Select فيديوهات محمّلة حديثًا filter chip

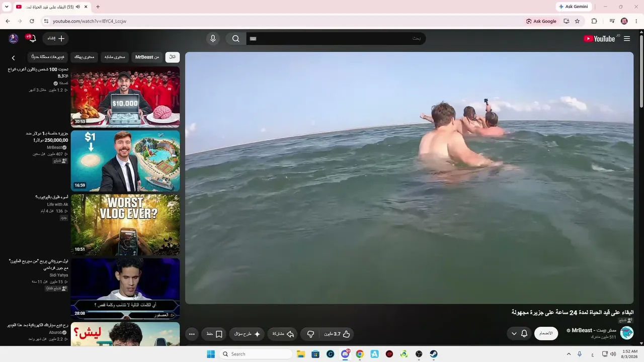pos(48,57)
